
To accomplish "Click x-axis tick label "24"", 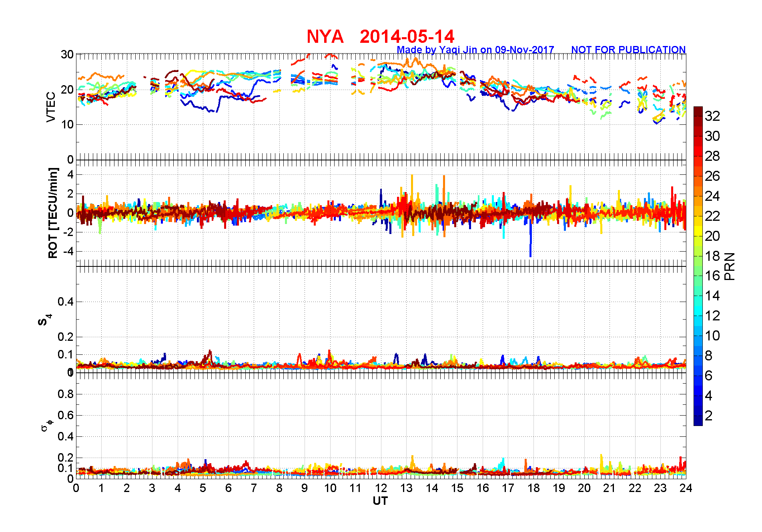I will coord(686,488).
